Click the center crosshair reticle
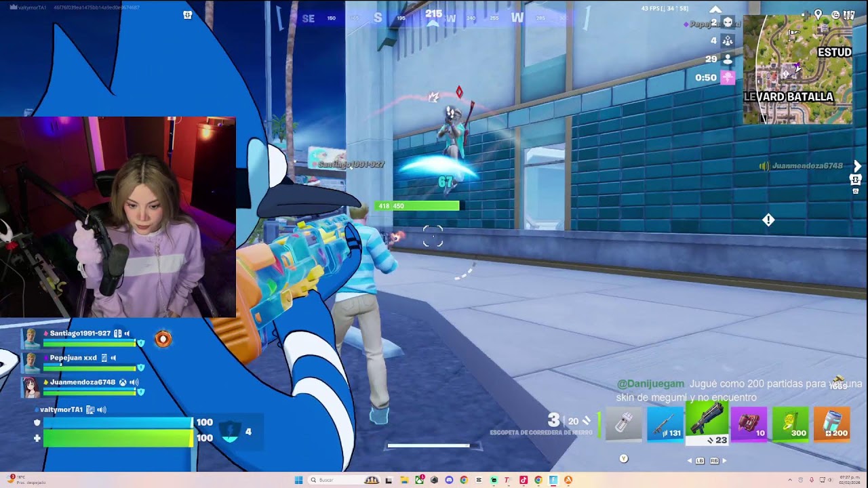 coord(433,237)
